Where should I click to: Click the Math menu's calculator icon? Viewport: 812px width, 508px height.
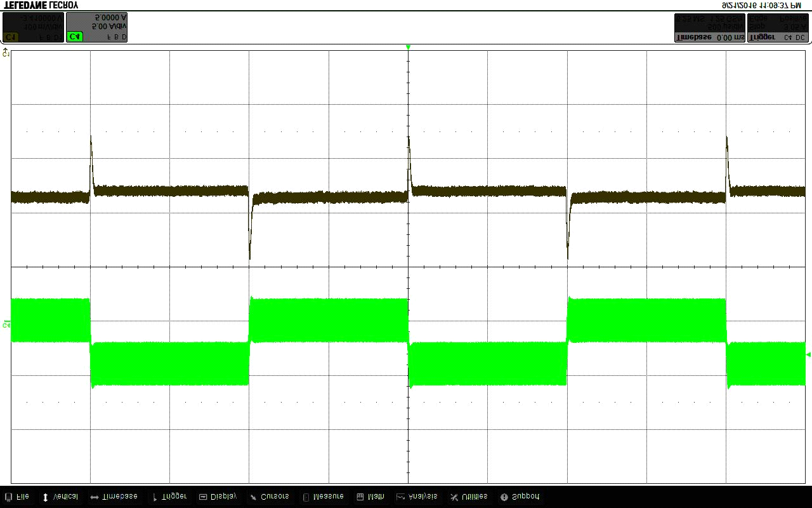coord(360,497)
